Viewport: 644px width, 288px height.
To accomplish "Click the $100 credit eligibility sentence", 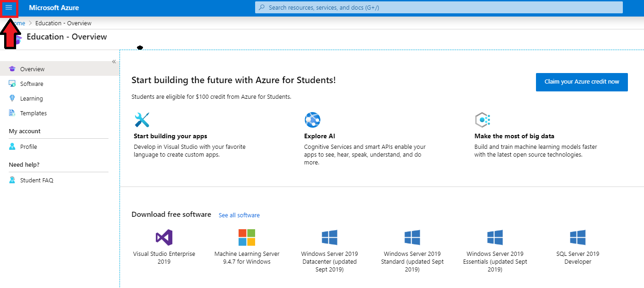I will point(211,97).
